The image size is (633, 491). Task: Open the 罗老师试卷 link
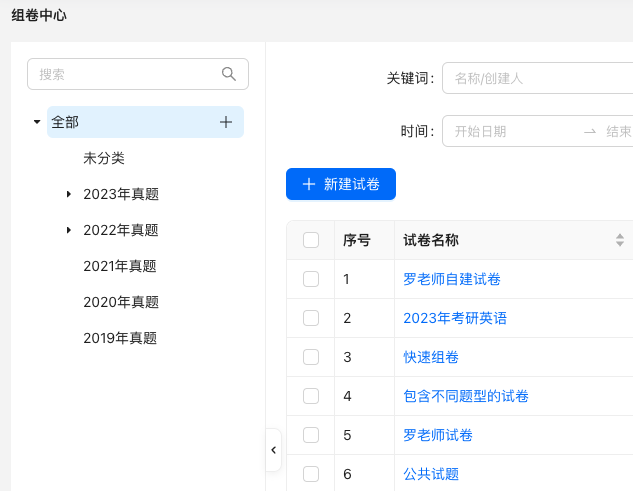point(438,435)
